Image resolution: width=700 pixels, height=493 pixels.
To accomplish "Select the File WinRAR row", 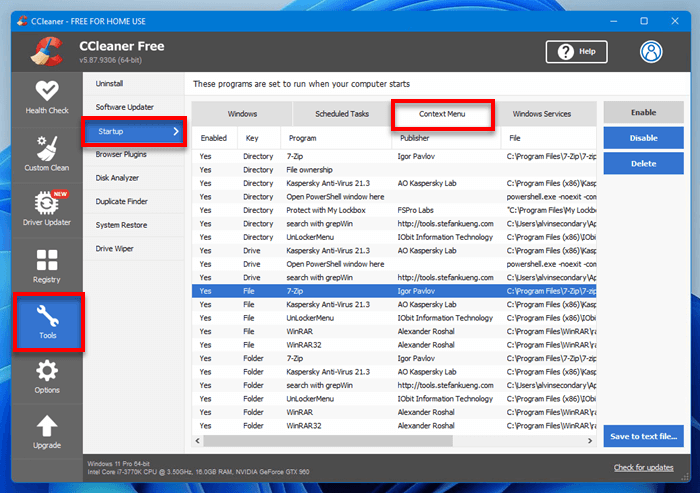I will (x=394, y=331).
